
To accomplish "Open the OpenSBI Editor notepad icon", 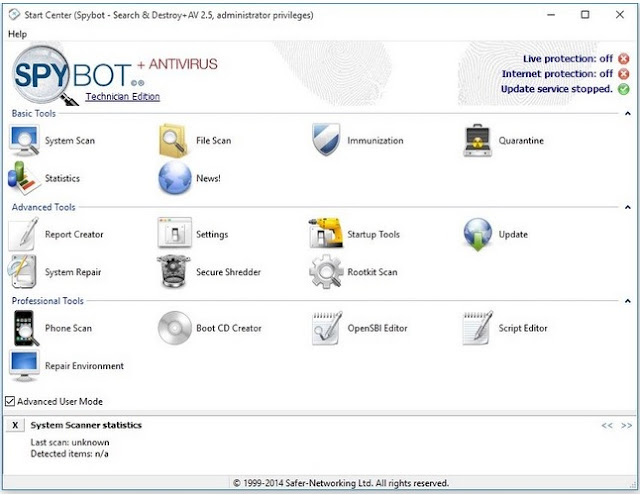I will (x=327, y=328).
